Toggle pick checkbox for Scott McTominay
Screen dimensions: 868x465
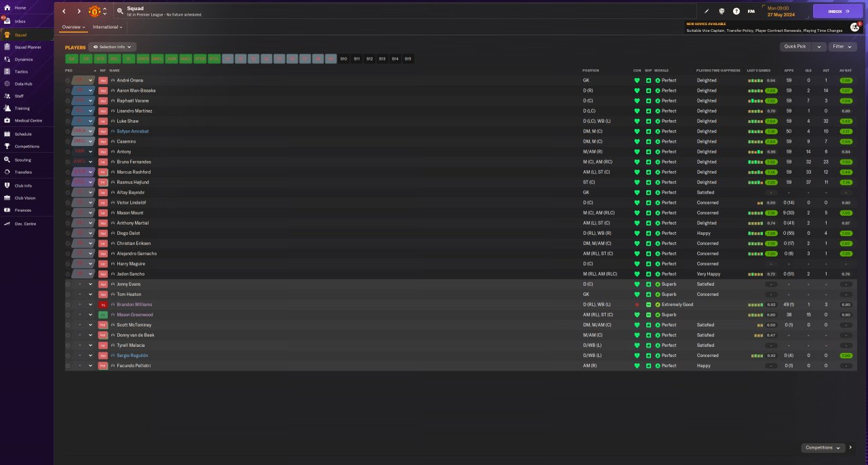(x=68, y=324)
